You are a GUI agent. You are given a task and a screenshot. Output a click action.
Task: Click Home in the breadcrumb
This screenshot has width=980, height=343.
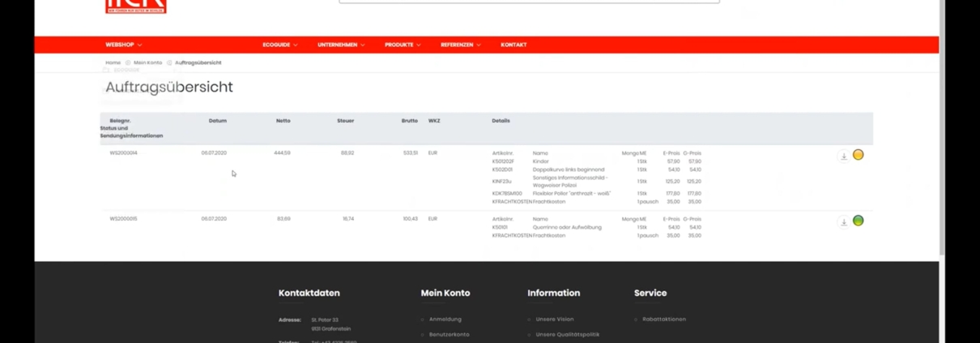point(113,62)
